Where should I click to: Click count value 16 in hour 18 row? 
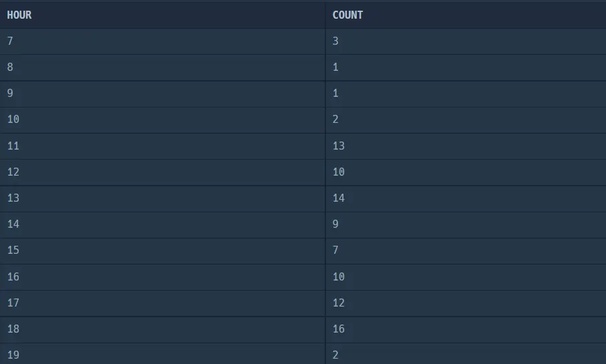(x=339, y=329)
